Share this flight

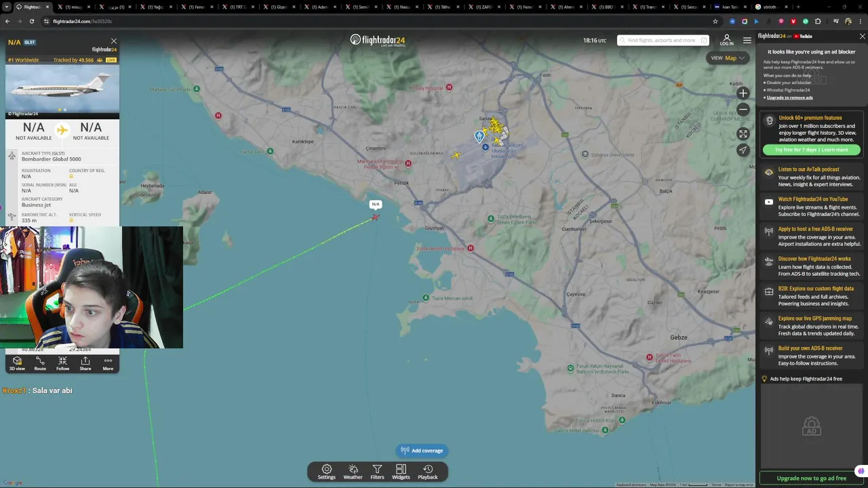[85, 364]
